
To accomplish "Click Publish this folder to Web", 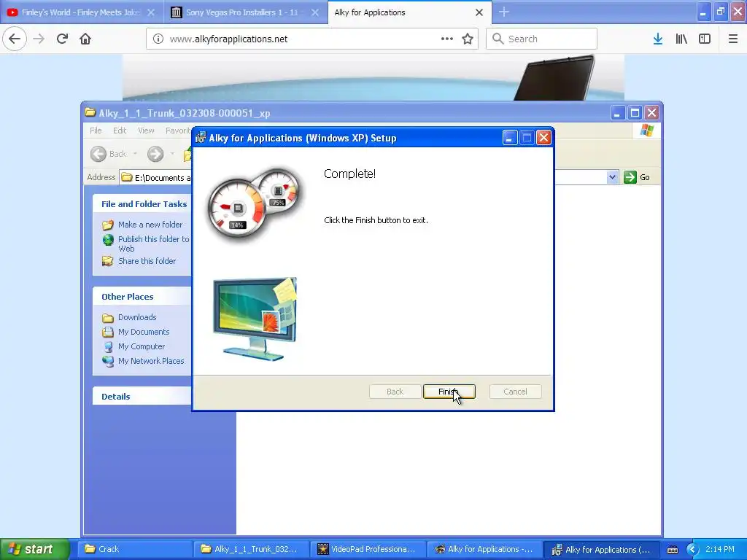I will click(153, 244).
